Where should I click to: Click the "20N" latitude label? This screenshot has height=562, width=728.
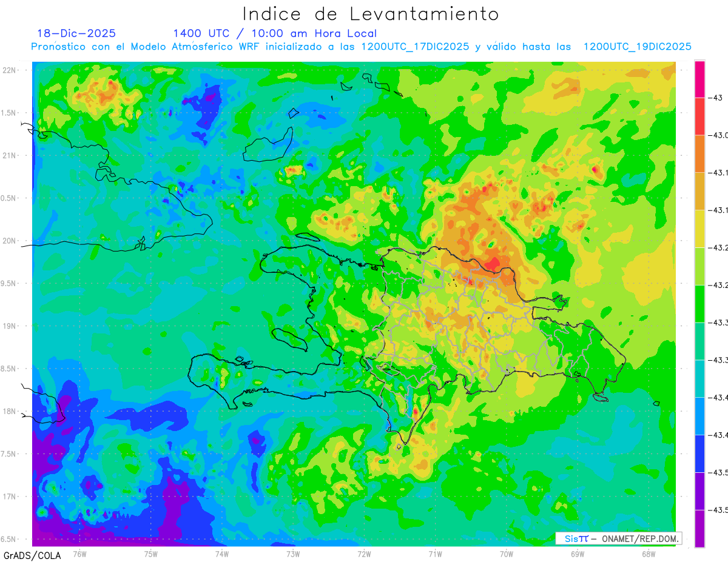point(10,241)
